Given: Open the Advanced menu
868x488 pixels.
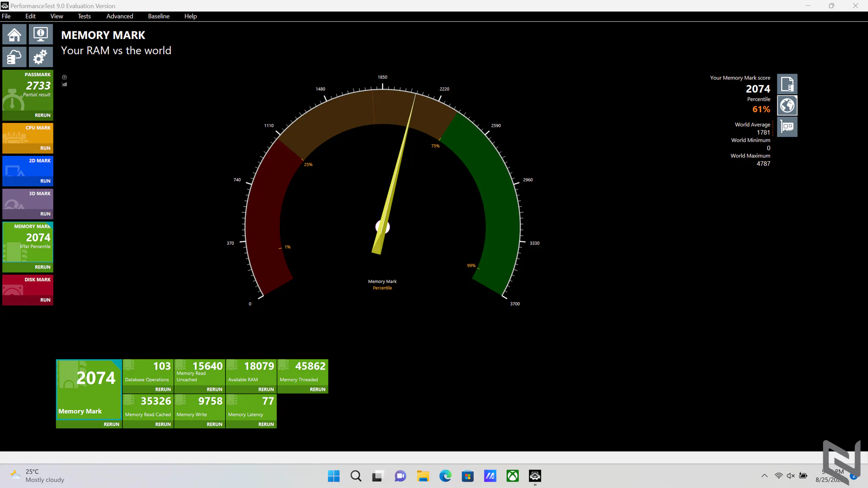Looking at the screenshot, I should click(x=120, y=16).
